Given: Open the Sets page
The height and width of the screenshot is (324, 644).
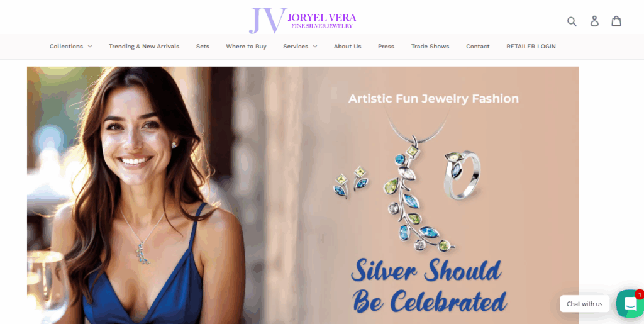Looking at the screenshot, I should click(203, 47).
